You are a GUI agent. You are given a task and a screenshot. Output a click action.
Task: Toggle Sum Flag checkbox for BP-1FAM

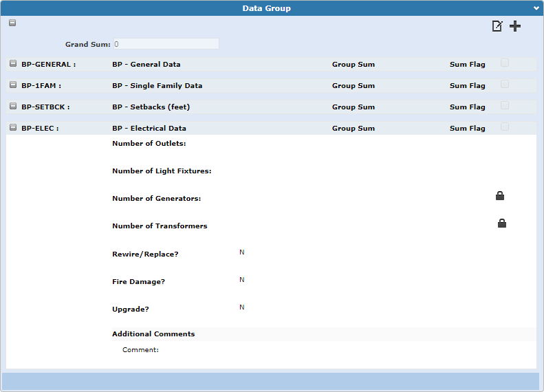505,85
